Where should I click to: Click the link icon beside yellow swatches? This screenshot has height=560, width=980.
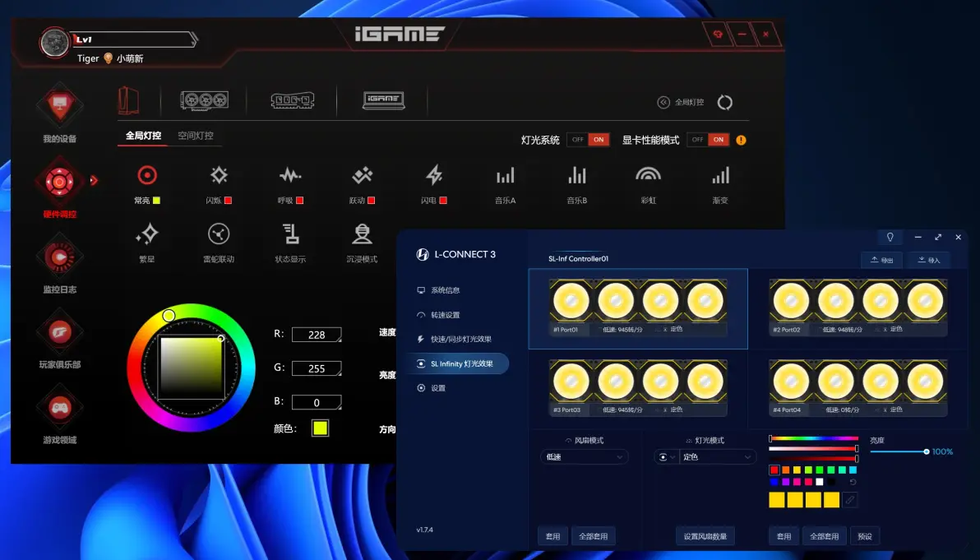click(849, 499)
